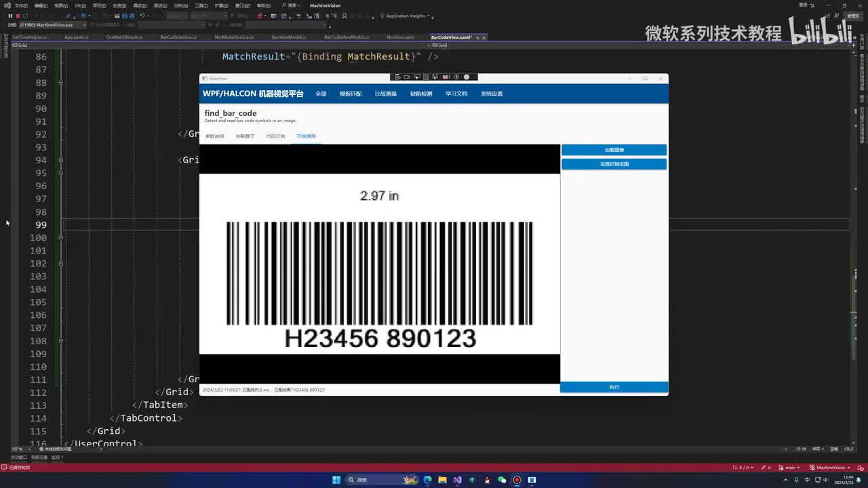
Task: Select 缺陷检测 in MainView navigation bar
Action: click(x=421, y=94)
